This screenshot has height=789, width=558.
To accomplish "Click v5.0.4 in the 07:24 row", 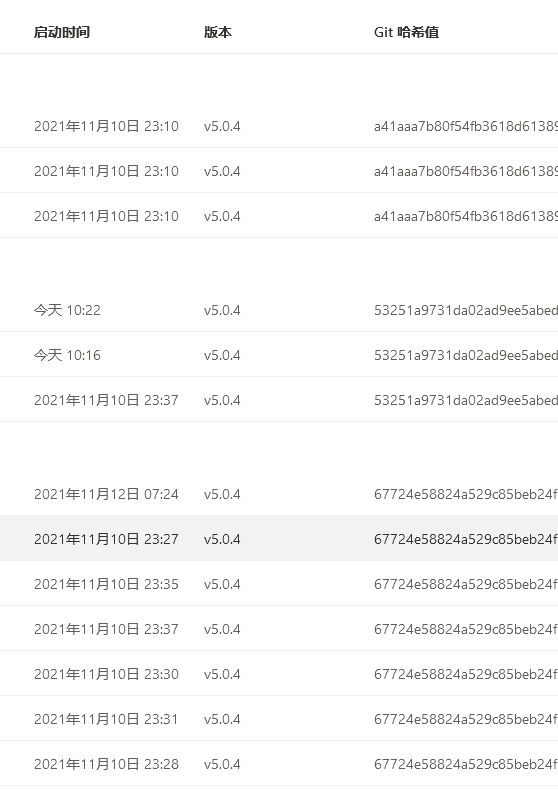I will [x=222, y=494].
